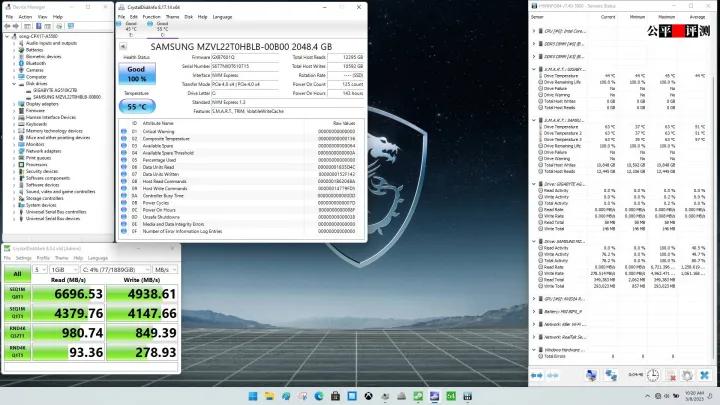The height and width of the screenshot is (405, 720).
Task: Click the 6696.53 read result bar
Action: 68,294
